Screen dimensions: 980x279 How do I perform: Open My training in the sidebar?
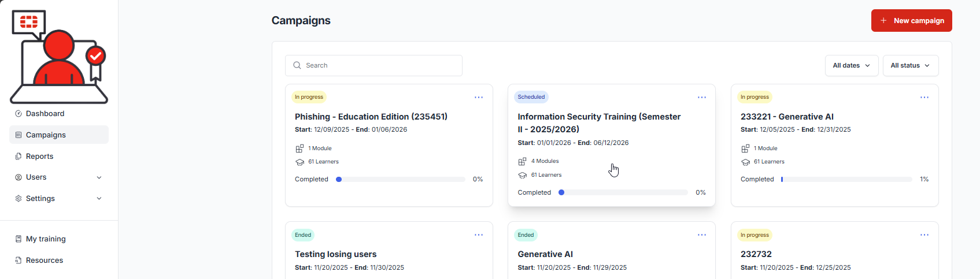tap(59, 239)
